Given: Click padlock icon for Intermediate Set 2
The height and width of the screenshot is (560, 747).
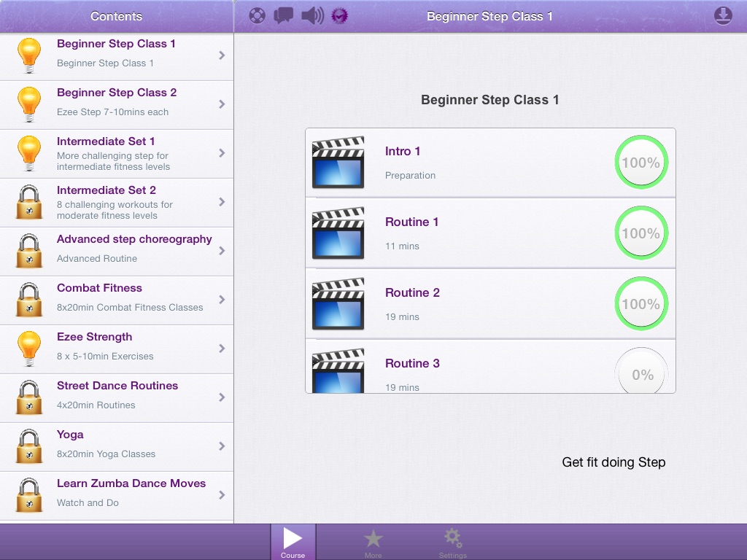Looking at the screenshot, I should (x=29, y=203).
